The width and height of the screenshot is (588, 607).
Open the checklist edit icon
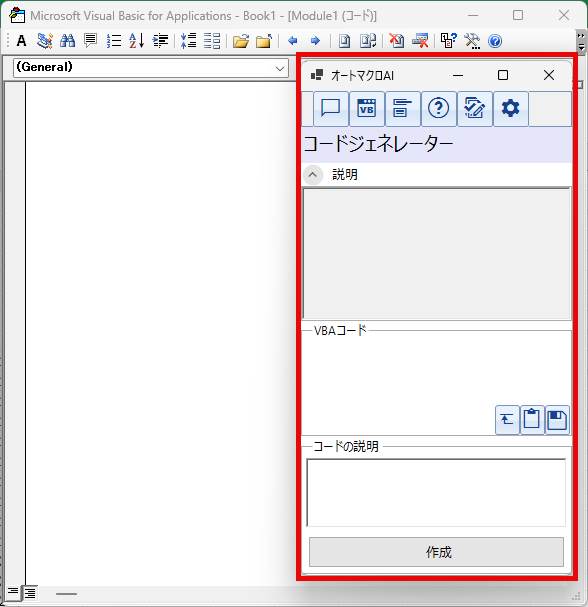[475, 109]
